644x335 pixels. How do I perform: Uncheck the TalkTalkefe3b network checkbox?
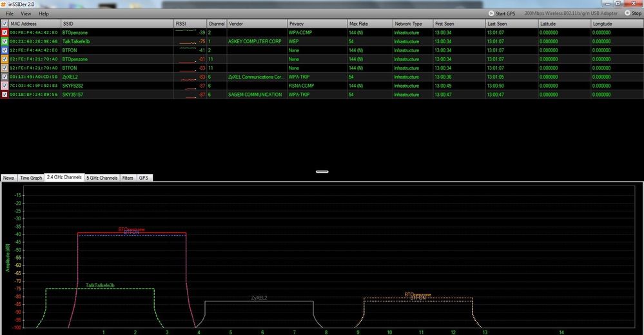(x=5, y=41)
